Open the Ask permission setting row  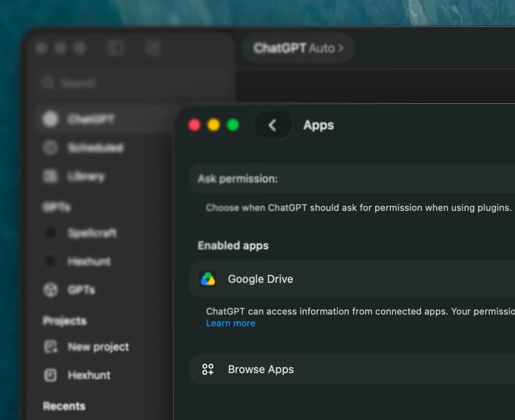[x=352, y=179]
